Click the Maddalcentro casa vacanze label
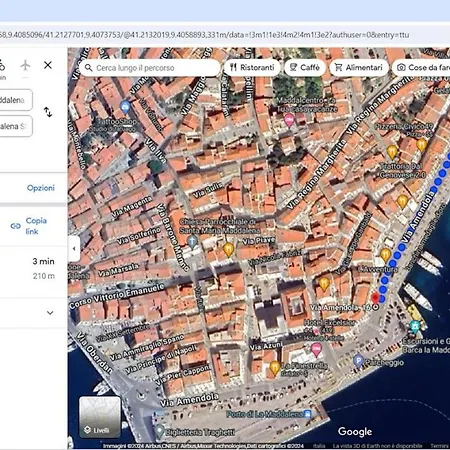The width and height of the screenshot is (450, 450). [307, 104]
